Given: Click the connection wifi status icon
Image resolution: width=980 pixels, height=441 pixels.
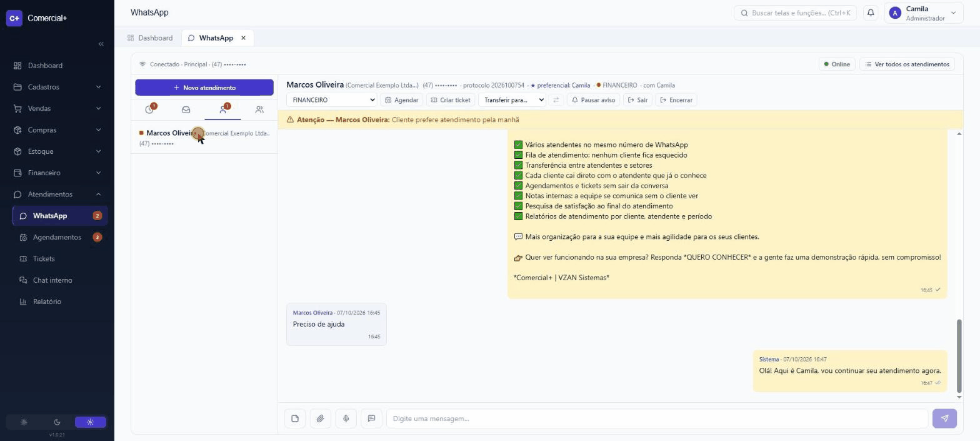Looking at the screenshot, I should click(142, 64).
